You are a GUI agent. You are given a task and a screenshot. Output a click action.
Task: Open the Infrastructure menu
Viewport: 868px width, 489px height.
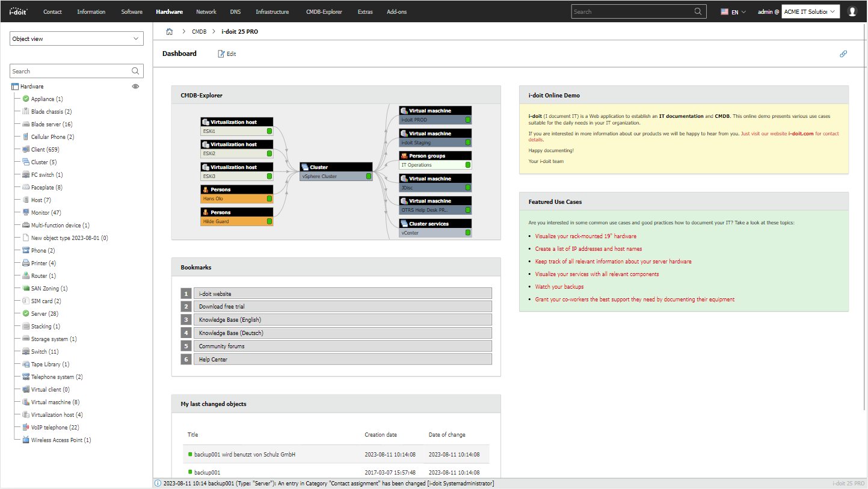point(272,11)
